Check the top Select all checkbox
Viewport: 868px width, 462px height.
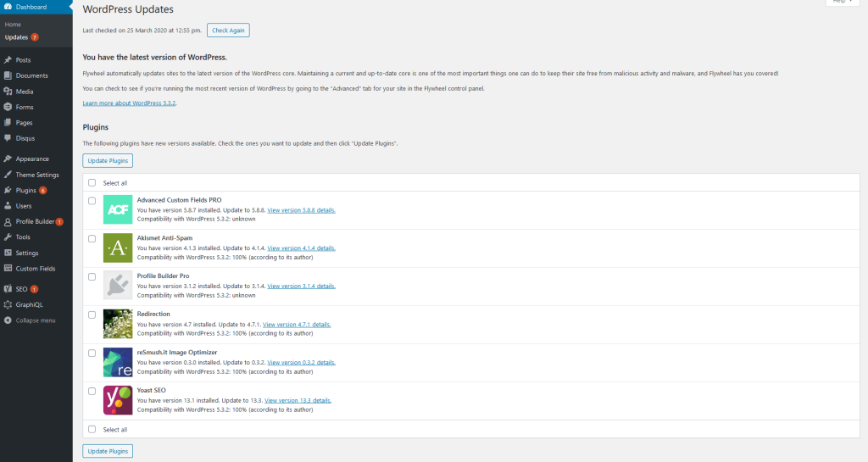(92, 182)
